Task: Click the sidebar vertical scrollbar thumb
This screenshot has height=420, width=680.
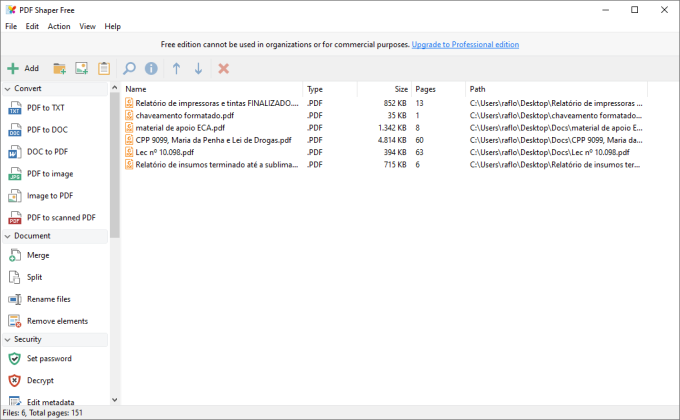Action: (x=114, y=165)
